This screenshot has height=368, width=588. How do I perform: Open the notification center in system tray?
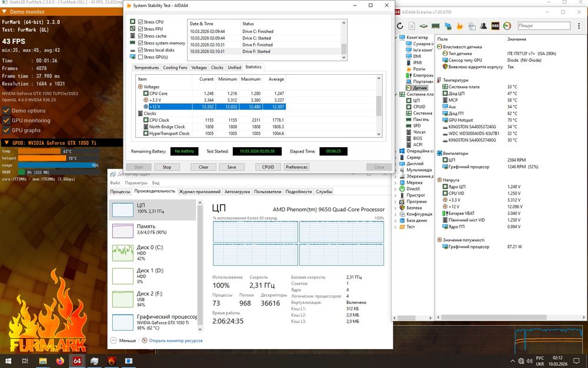coord(577,361)
